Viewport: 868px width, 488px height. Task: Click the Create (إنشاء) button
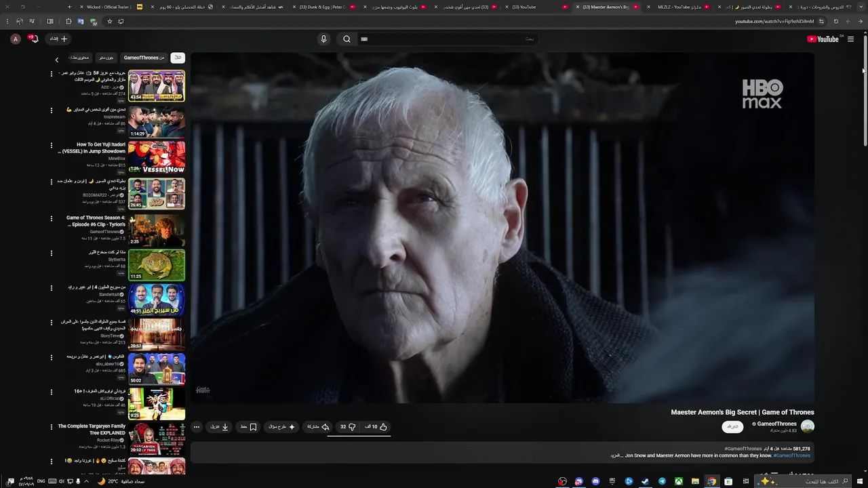click(58, 39)
